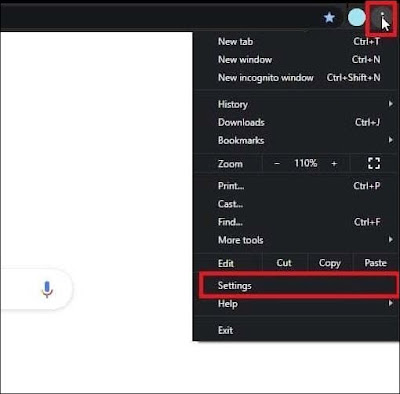Open Downloads from the menu
The image size is (400, 394).
pyautogui.click(x=296, y=122)
